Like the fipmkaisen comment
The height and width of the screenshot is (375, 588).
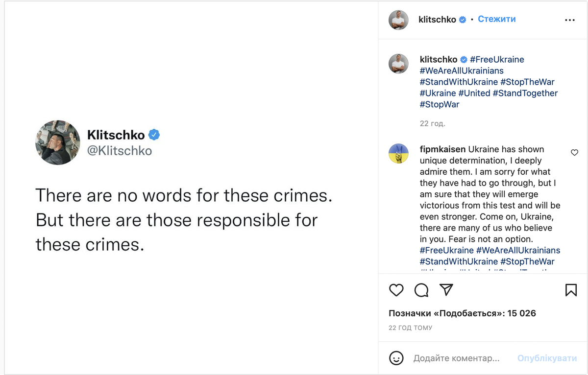coord(574,153)
